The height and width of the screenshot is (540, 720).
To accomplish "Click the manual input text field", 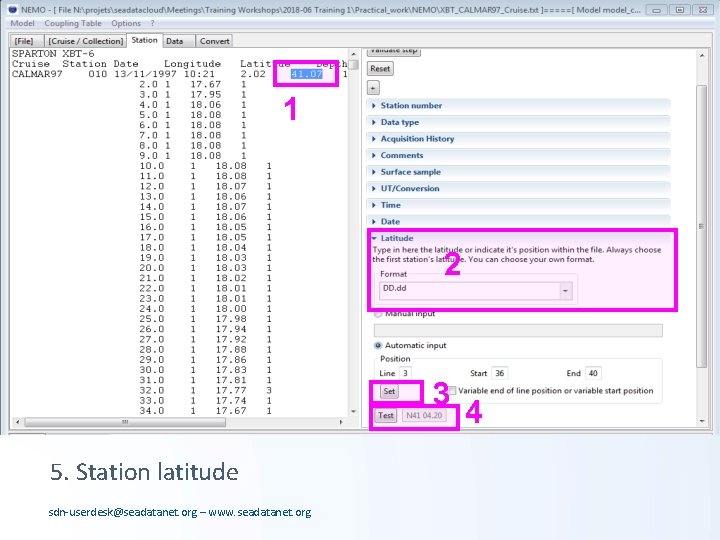I will 518,330.
